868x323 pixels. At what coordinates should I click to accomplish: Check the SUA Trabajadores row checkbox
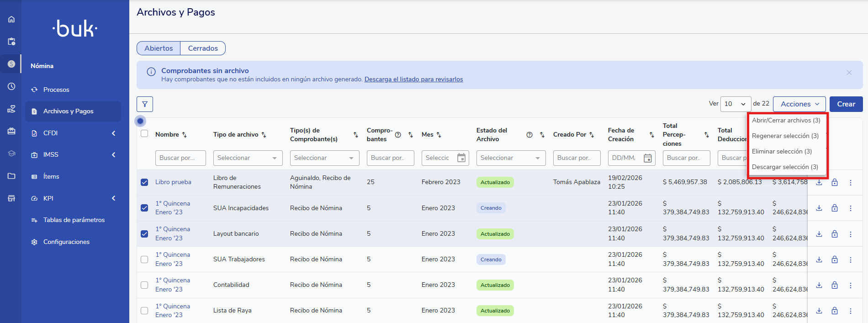144,259
